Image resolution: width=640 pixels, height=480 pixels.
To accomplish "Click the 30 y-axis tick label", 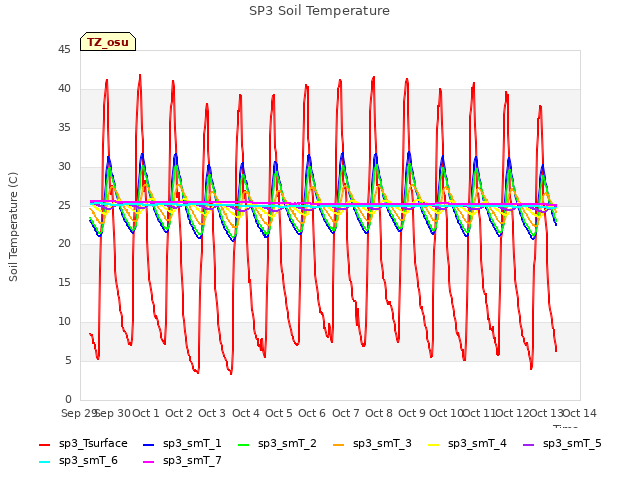I will point(64,167).
